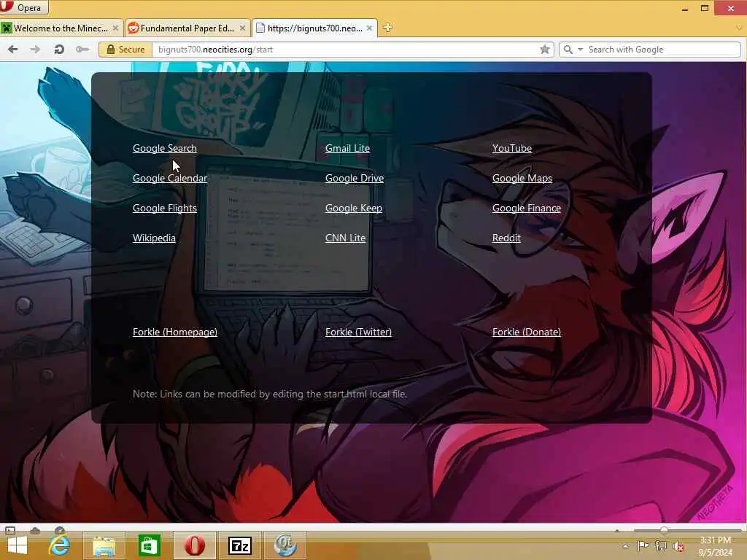Screen dimensions: 747x560
Task: Open the password wand key icon
Action: click(82, 49)
